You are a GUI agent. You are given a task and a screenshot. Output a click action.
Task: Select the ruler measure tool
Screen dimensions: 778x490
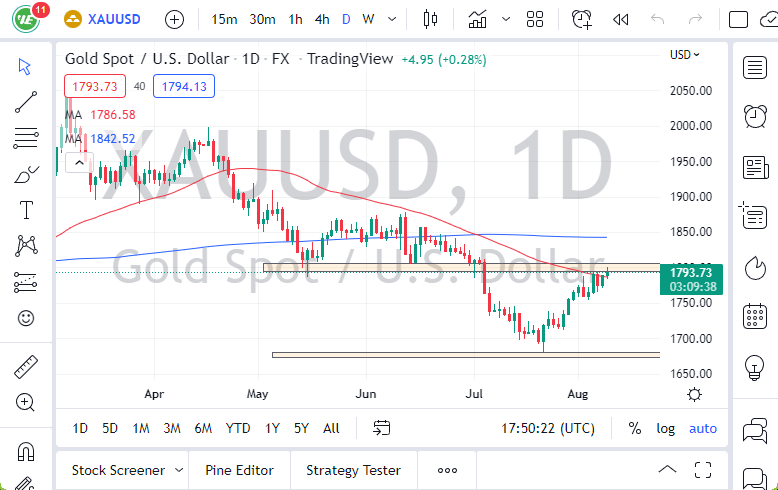(26, 367)
